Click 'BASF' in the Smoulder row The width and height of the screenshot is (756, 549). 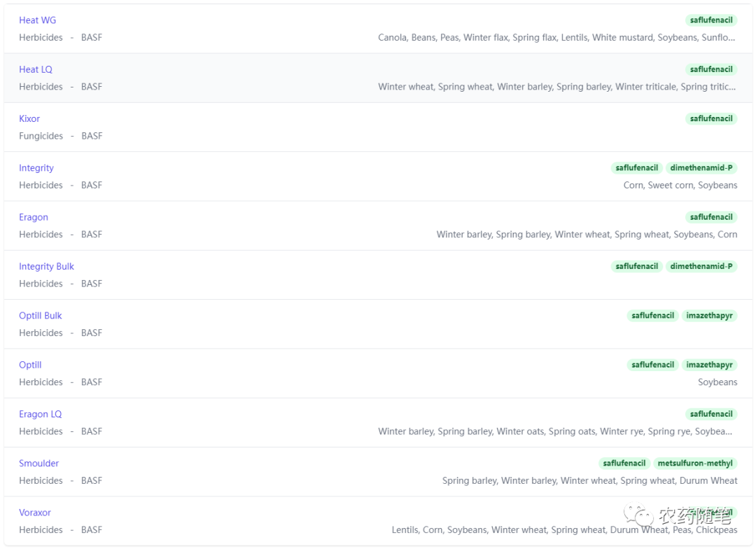[92, 480]
